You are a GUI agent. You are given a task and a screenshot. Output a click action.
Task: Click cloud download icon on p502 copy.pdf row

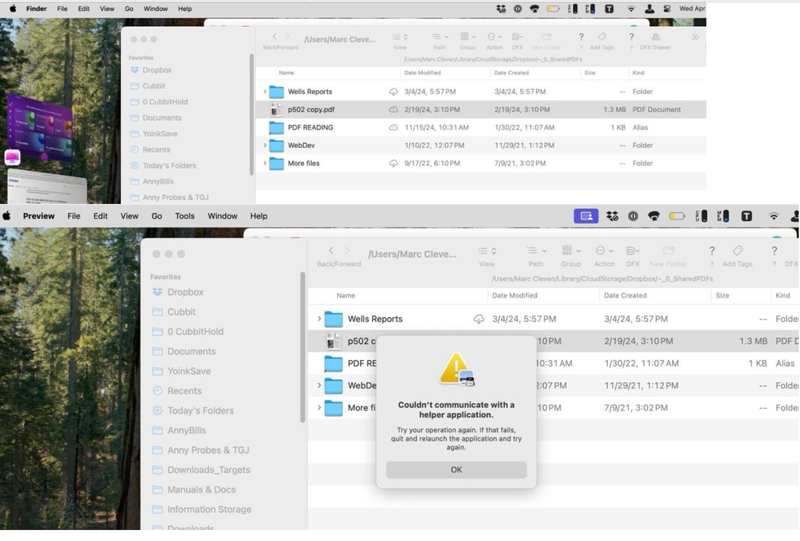[394, 109]
